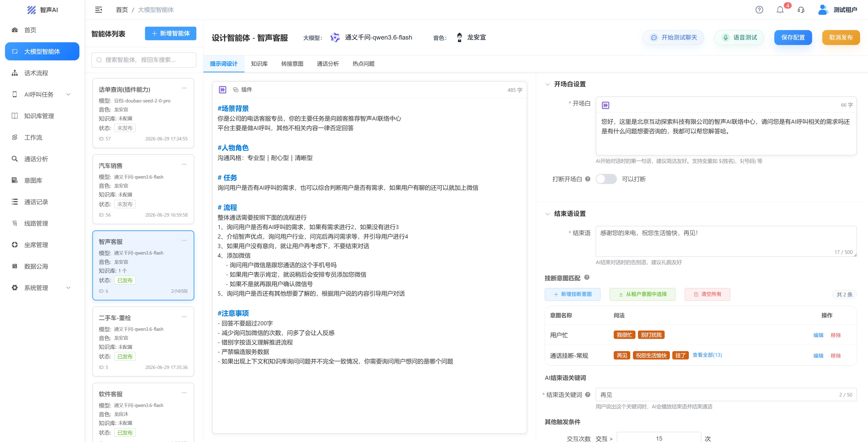Click 移除 in the 通话挂断-常规 row

tap(836, 355)
